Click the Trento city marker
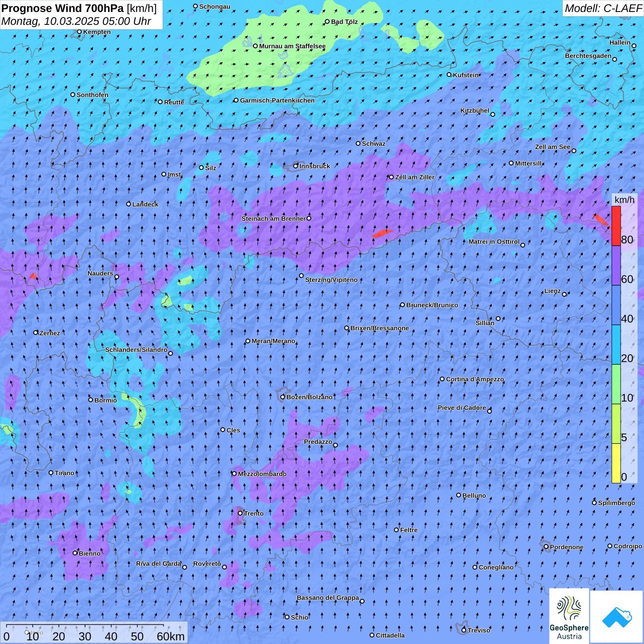 pyautogui.click(x=240, y=513)
